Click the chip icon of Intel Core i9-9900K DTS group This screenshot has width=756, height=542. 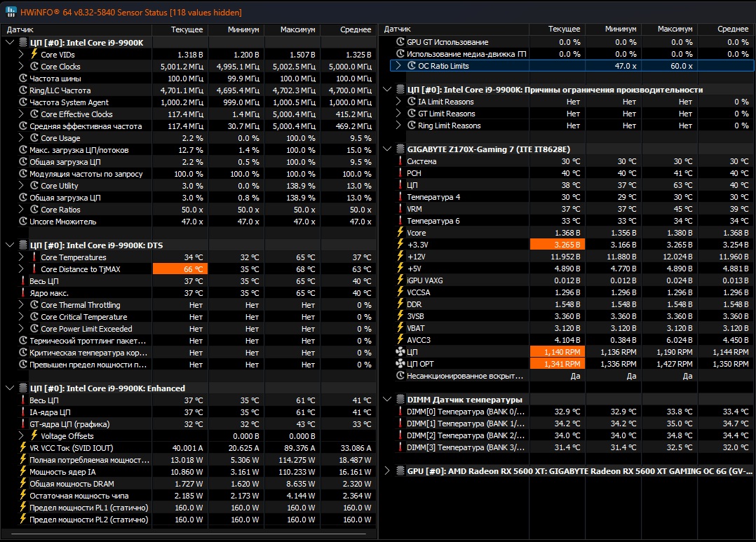pos(22,245)
